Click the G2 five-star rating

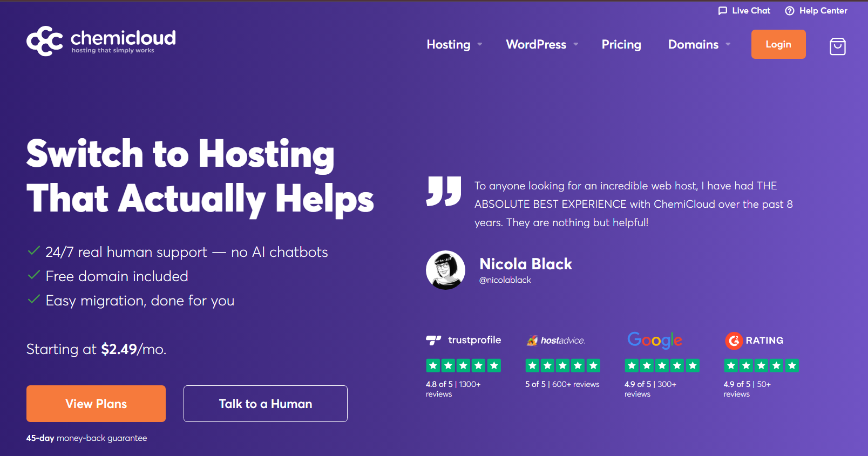[x=762, y=365]
